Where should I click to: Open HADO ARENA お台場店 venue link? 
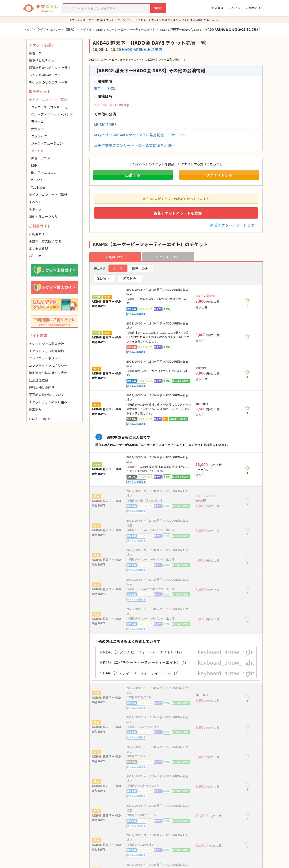click(x=142, y=50)
